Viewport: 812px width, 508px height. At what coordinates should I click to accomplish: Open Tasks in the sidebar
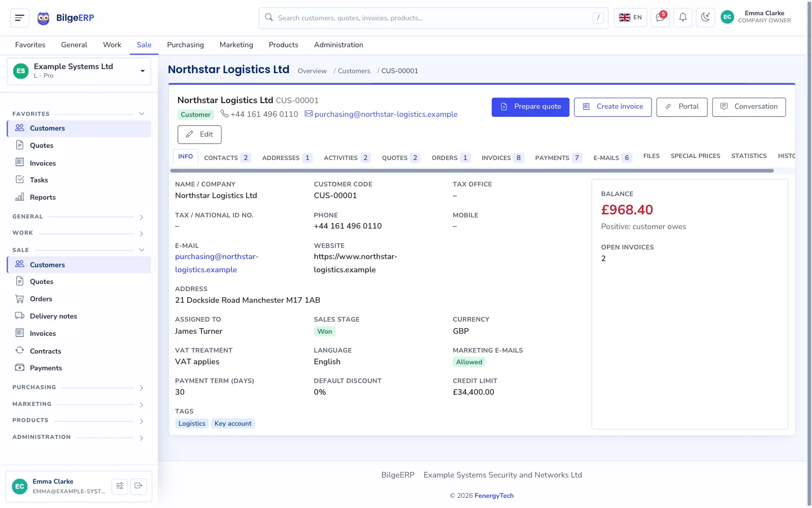coord(79,180)
